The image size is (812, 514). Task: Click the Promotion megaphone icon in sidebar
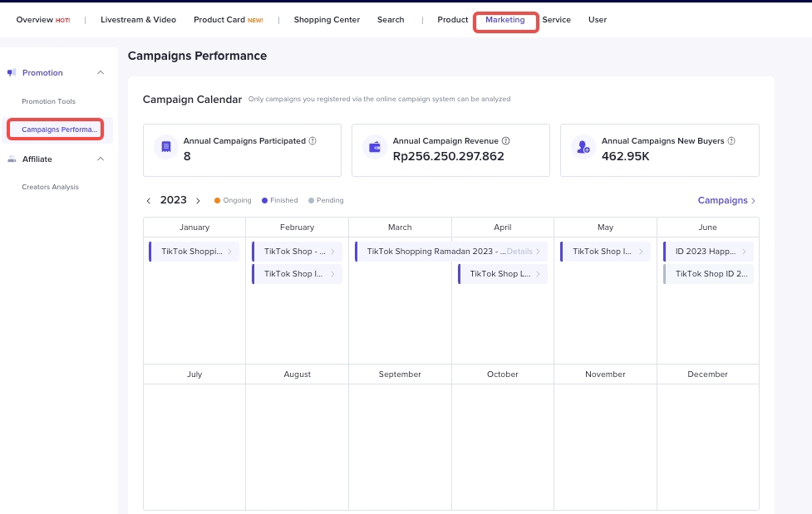pyautogui.click(x=12, y=73)
